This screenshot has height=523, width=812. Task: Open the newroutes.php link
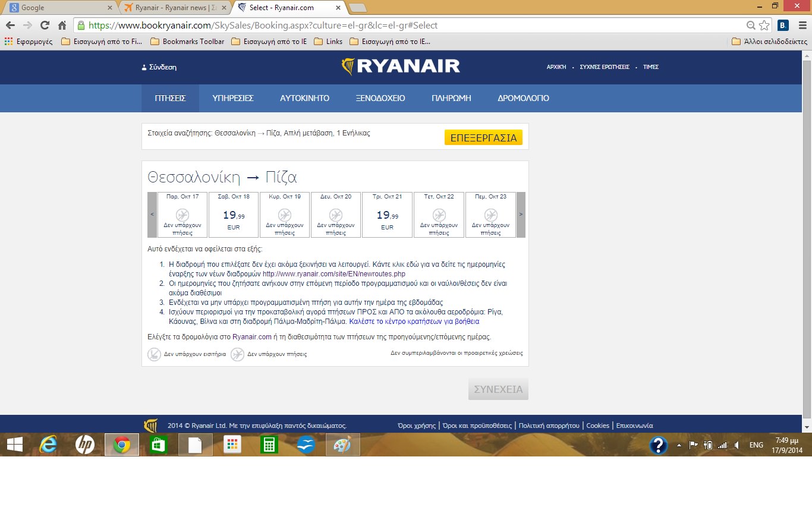coord(333,274)
